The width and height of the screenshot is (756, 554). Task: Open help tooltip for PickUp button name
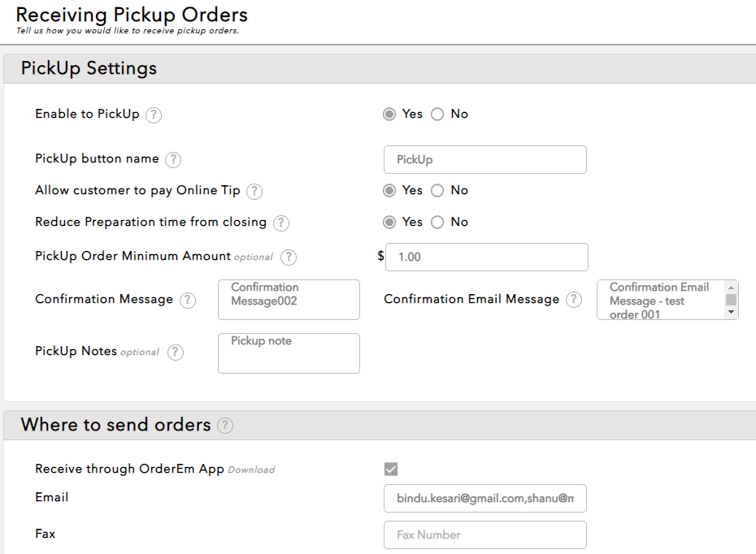point(173,160)
